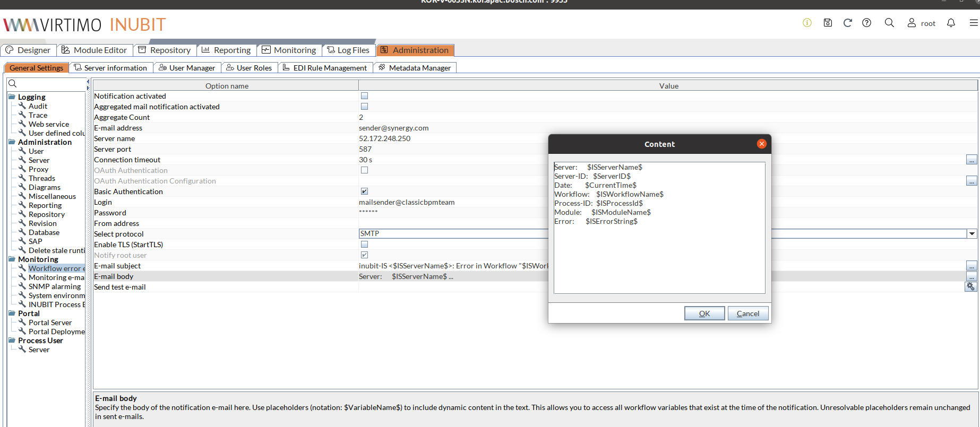Screen dimensions: 980x427
Task: Open the Log Files tab
Action: pos(348,50)
